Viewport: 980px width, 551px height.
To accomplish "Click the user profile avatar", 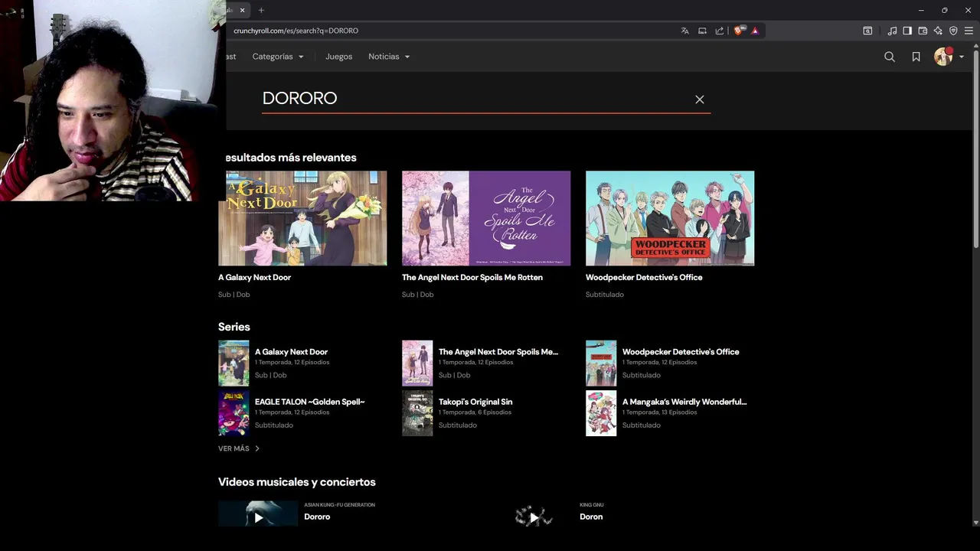I will click(x=943, y=57).
